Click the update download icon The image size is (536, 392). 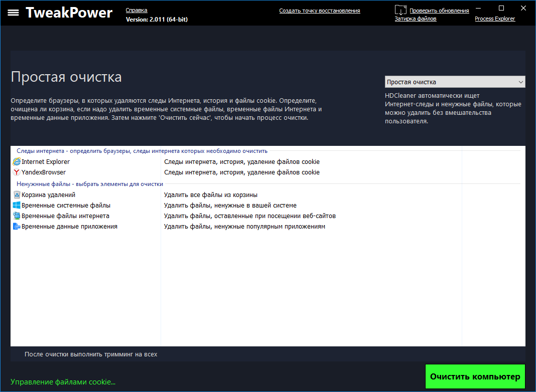400,10
